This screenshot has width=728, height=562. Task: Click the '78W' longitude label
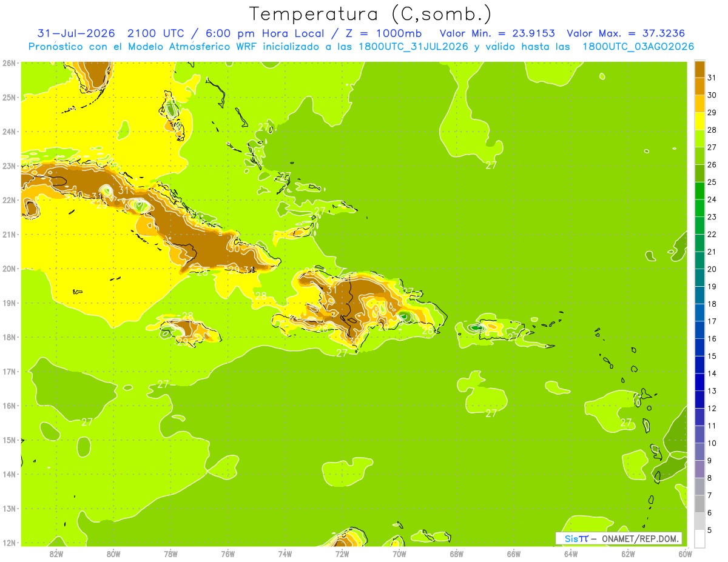click(x=170, y=554)
